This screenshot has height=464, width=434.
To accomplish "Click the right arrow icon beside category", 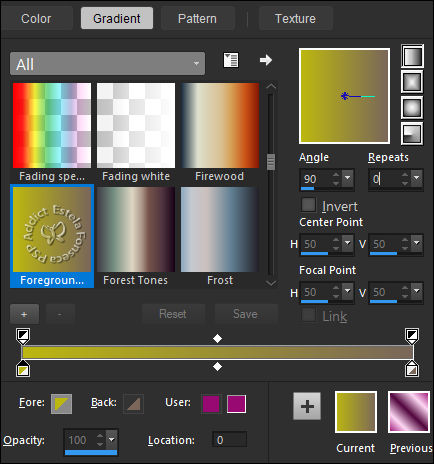I will point(266,60).
